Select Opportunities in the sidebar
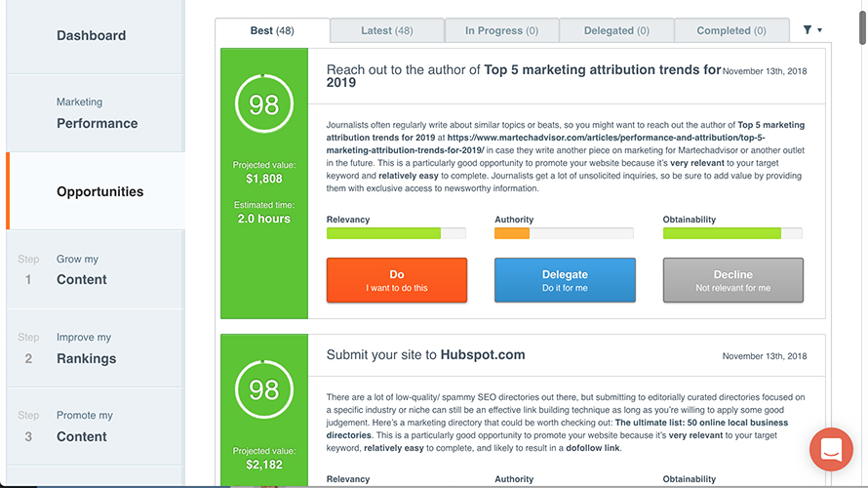 click(99, 191)
